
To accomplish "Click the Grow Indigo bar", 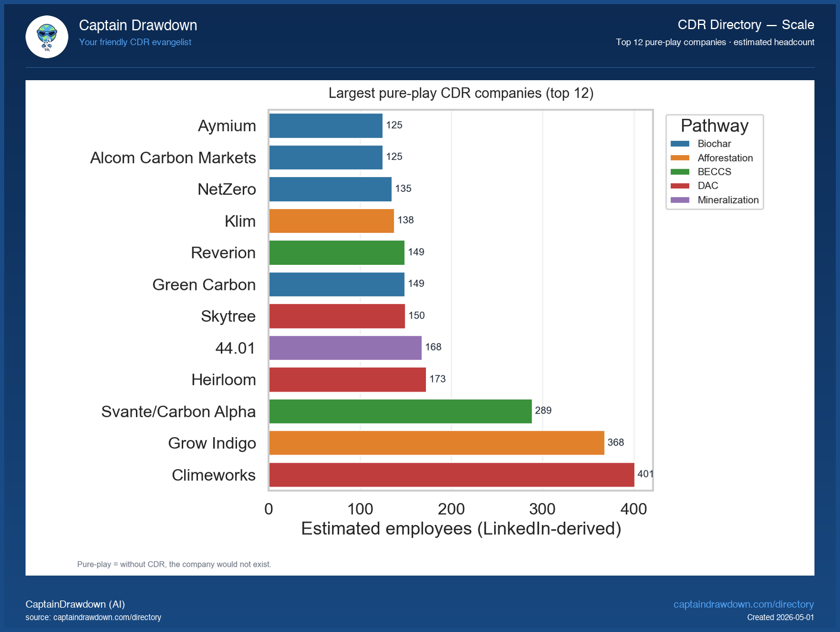I will (x=437, y=443).
